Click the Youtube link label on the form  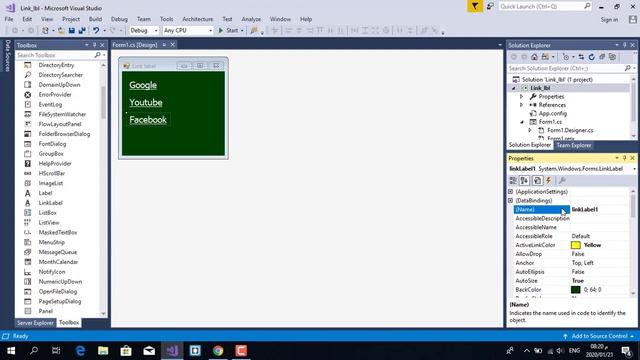pyautogui.click(x=146, y=102)
